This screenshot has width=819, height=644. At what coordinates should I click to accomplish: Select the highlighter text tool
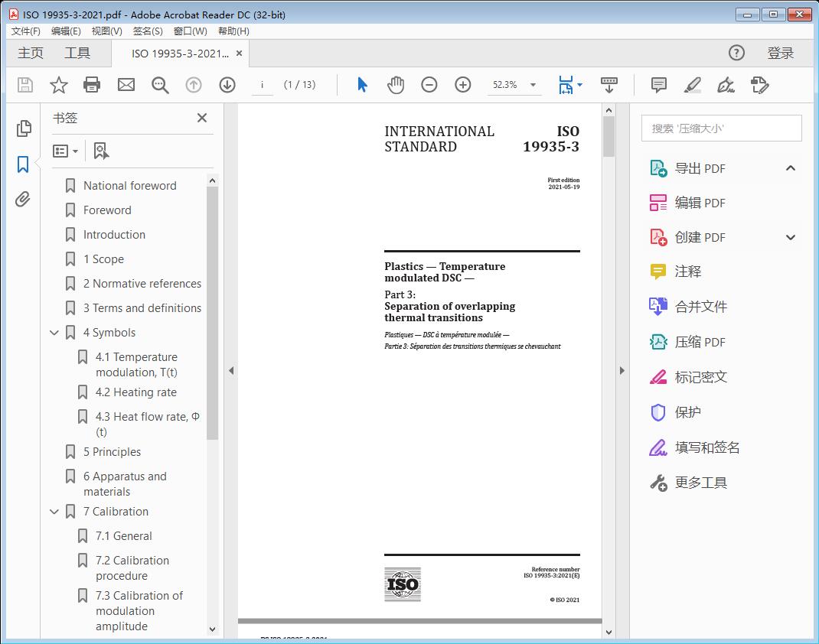[692, 85]
